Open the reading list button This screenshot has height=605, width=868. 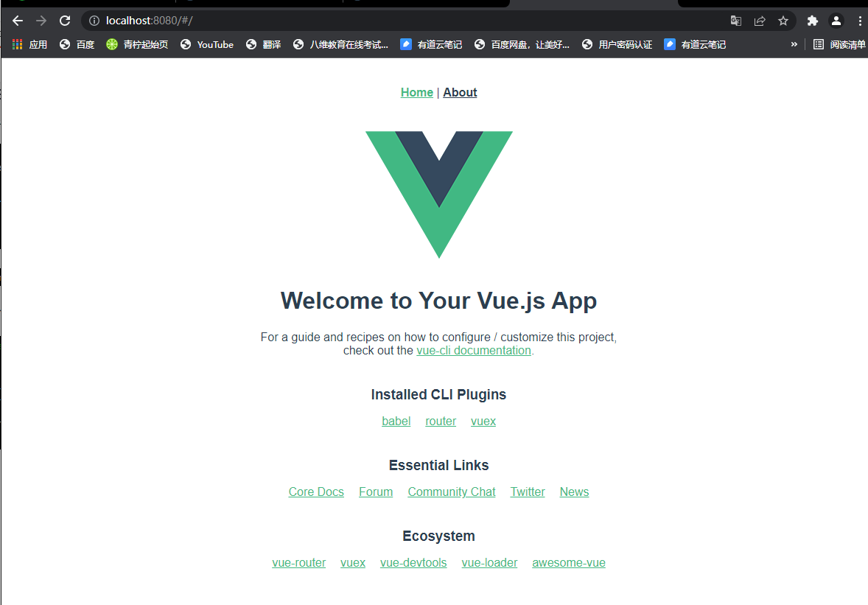[x=839, y=45]
